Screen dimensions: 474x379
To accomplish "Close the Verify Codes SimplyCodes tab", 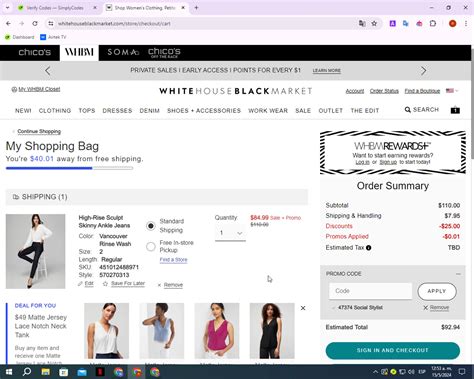I will point(95,7).
